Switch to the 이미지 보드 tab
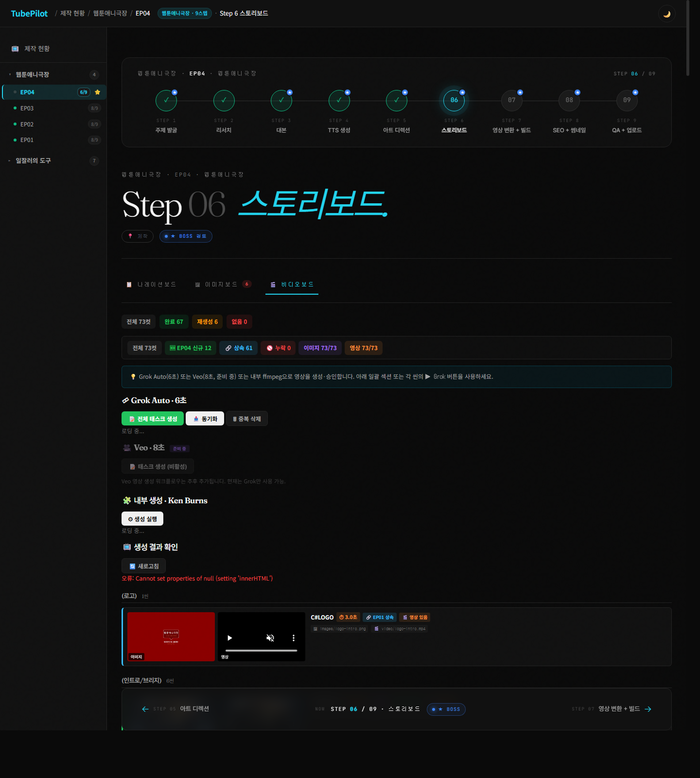 [x=223, y=284]
